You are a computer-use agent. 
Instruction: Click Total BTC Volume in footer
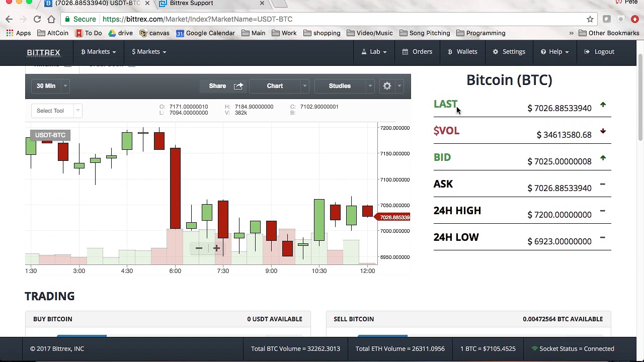click(295, 349)
